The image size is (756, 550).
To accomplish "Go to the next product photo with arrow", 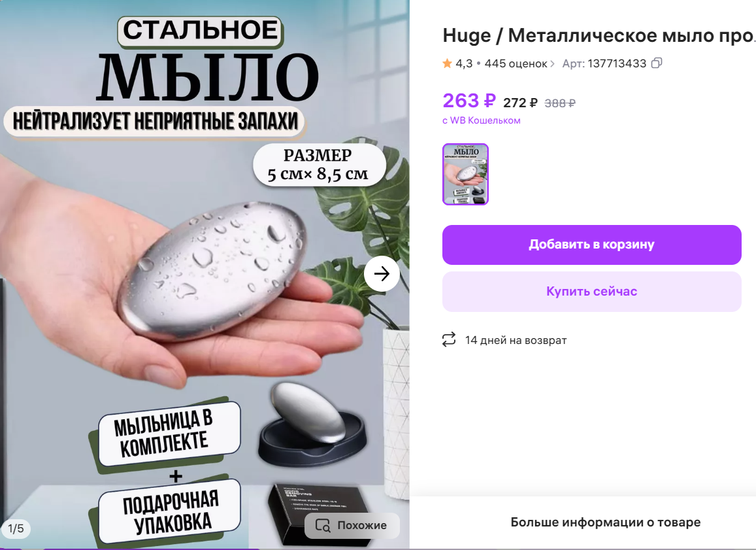I will pos(382,273).
